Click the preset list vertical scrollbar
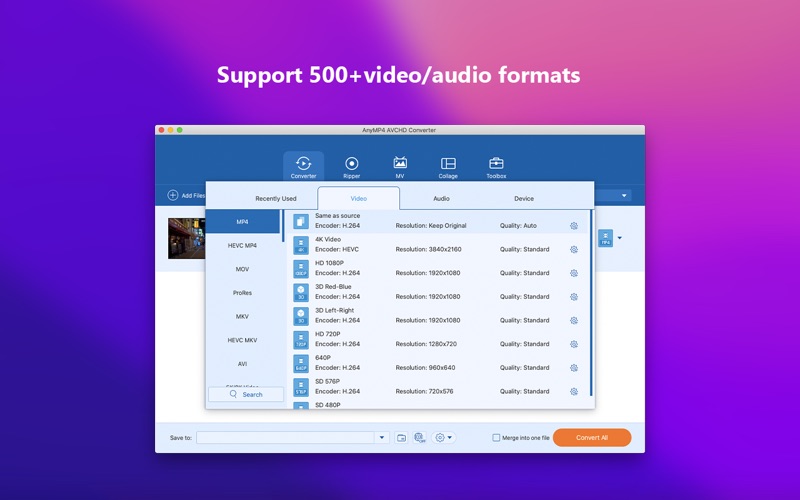The image size is (800, 500). [x=591, y=303]
